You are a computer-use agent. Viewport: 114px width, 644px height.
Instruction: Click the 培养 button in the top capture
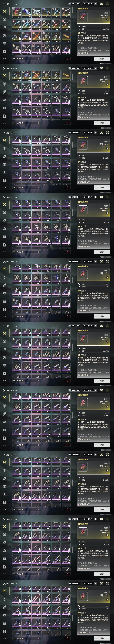coord(102,59)
